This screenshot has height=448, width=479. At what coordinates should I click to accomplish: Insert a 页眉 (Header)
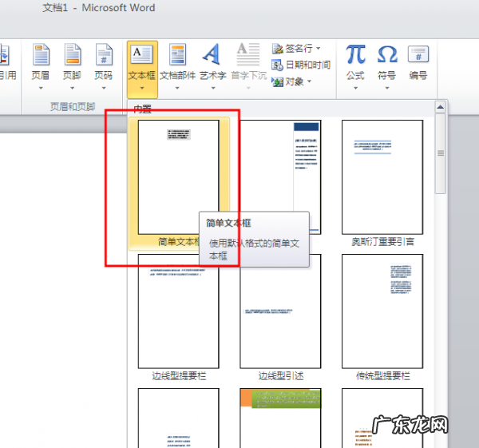point(40,64)
